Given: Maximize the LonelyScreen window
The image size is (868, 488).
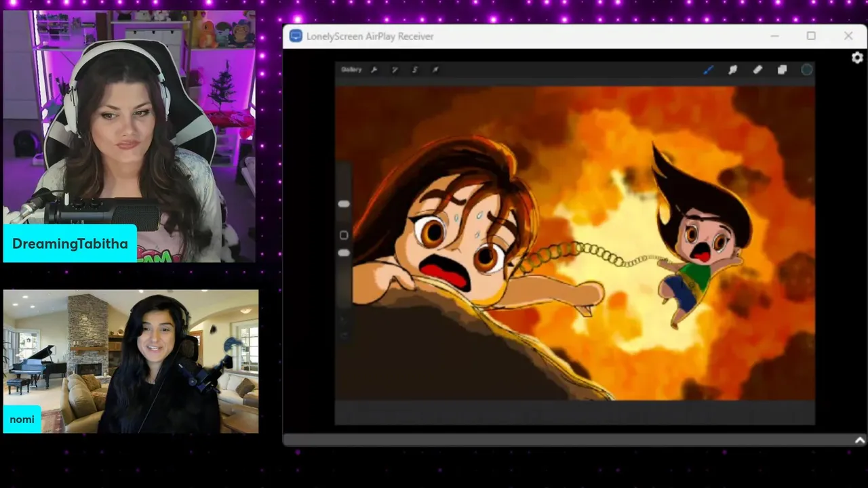Looking at the screenshot, I should (811, 36).
